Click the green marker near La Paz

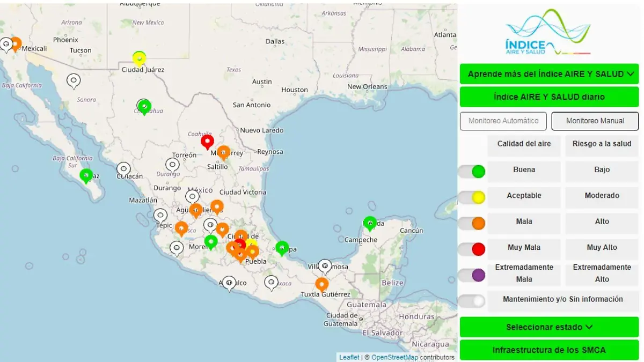click(x=86, y=175)
